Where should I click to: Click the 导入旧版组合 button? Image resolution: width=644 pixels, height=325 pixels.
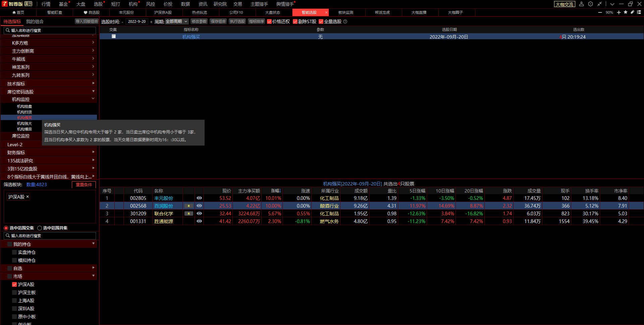tap(87, 21)
